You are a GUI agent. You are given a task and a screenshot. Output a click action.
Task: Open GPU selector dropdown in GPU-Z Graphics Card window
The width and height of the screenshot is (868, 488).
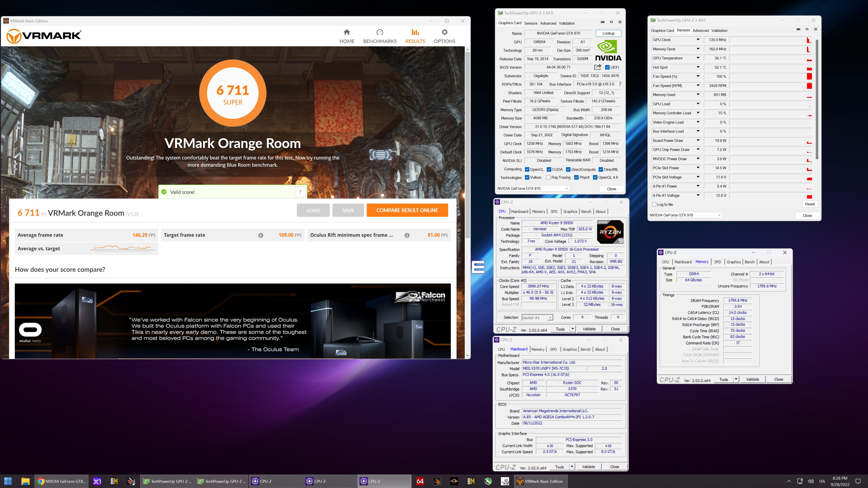(533, 189)
